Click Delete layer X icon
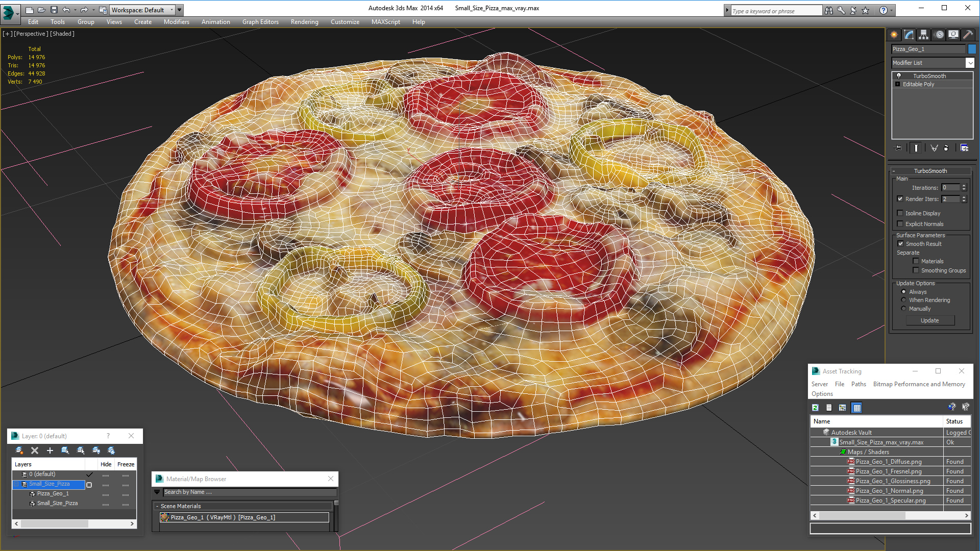 pos(35,450)
